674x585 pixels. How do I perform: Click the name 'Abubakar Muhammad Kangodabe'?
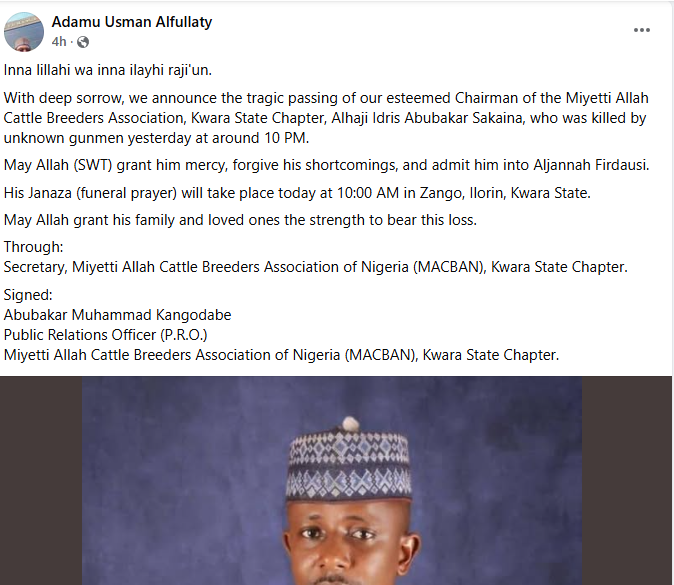[117, 315]
